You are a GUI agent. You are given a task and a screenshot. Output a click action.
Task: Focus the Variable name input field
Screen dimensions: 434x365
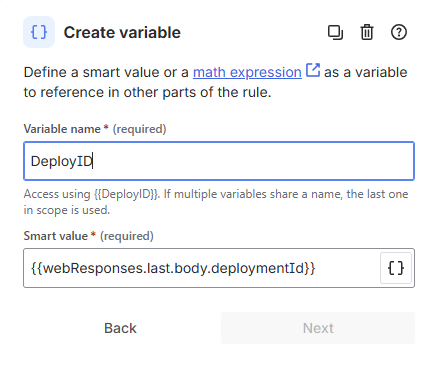(x=219, y=161)
